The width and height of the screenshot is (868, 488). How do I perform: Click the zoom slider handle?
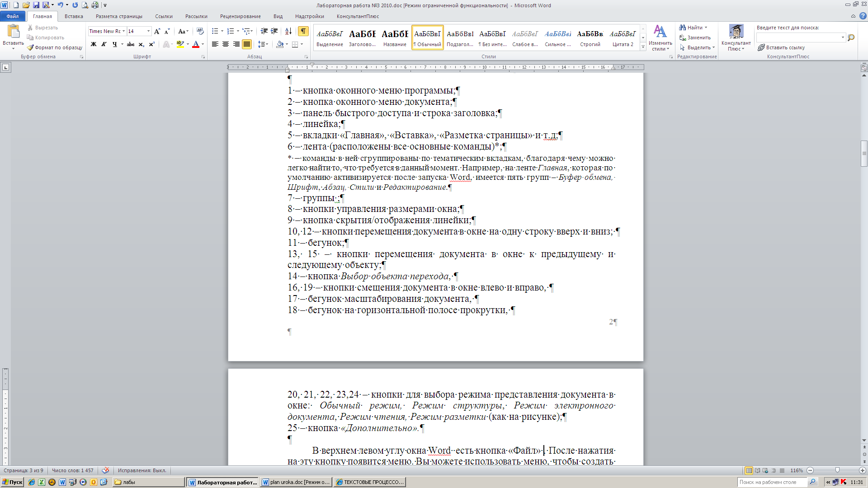click(x=837, y=470)
